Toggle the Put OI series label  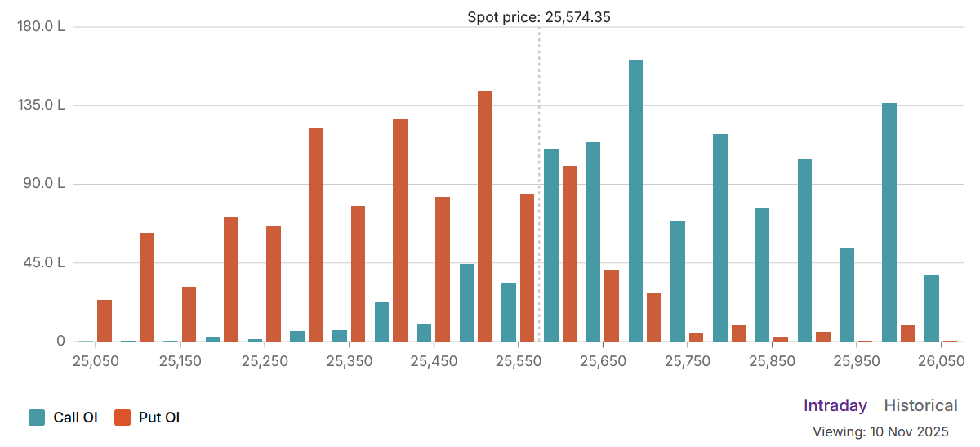[159, 418]
